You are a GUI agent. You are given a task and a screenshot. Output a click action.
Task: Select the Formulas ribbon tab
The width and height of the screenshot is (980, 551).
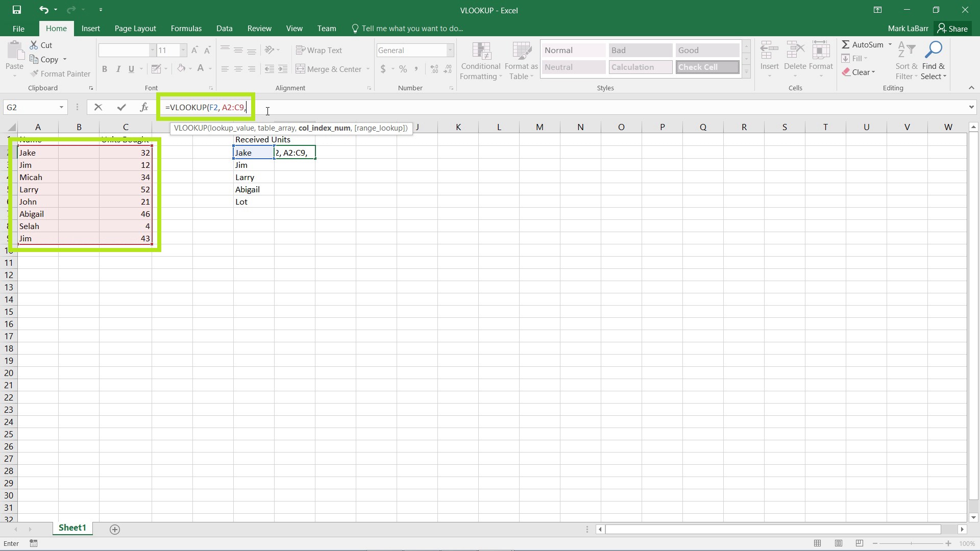click(186, 28)
